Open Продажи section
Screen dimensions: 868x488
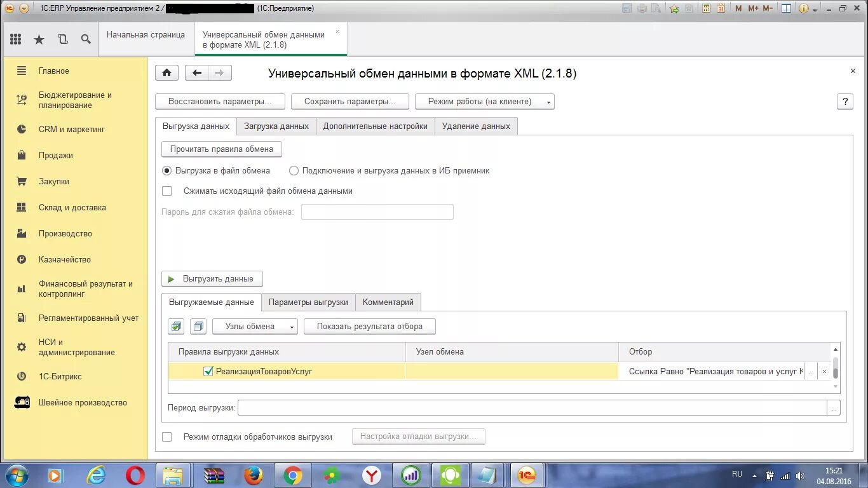click(55, 155)
